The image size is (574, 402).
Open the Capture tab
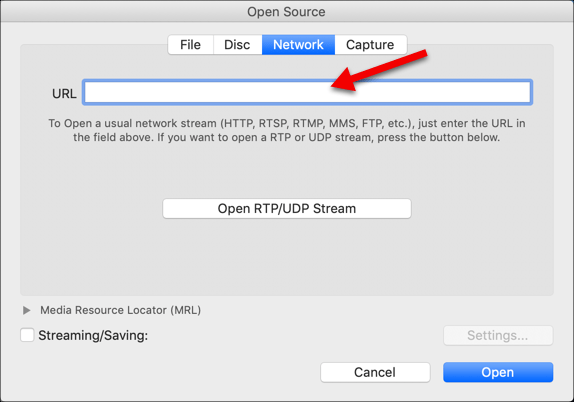coord(370,45)
